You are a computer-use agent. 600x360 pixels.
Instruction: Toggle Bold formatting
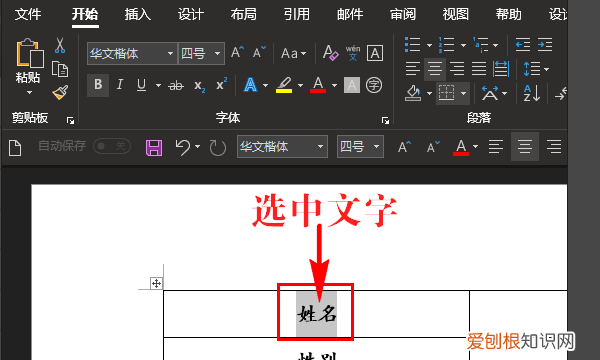[98, 85]
